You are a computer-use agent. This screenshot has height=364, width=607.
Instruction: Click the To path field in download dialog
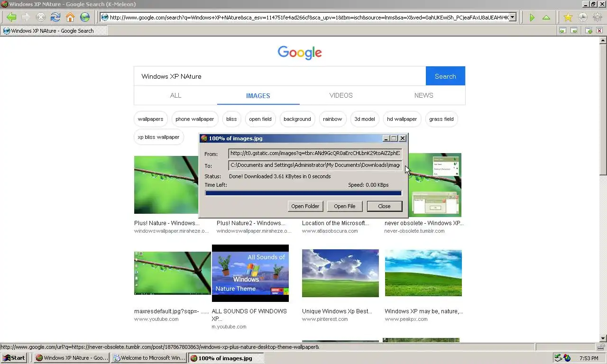(x=315, y=165)
